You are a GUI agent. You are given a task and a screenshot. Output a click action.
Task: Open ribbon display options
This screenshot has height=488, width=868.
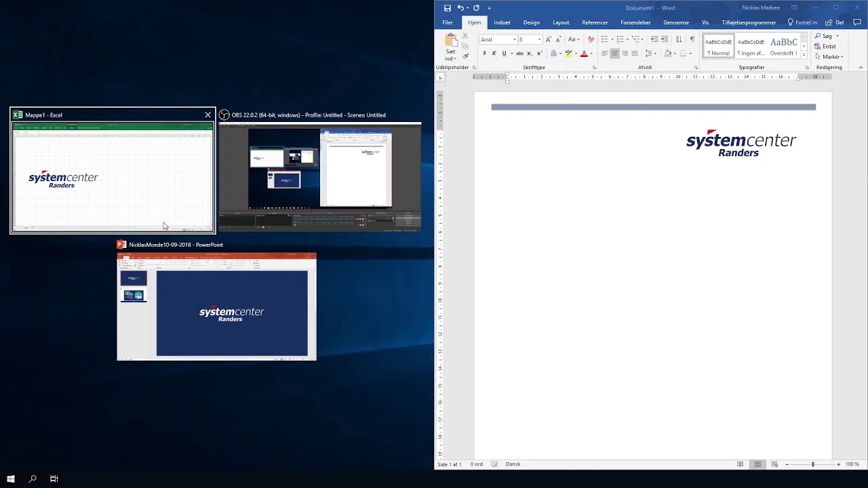[x=794, y=8]
